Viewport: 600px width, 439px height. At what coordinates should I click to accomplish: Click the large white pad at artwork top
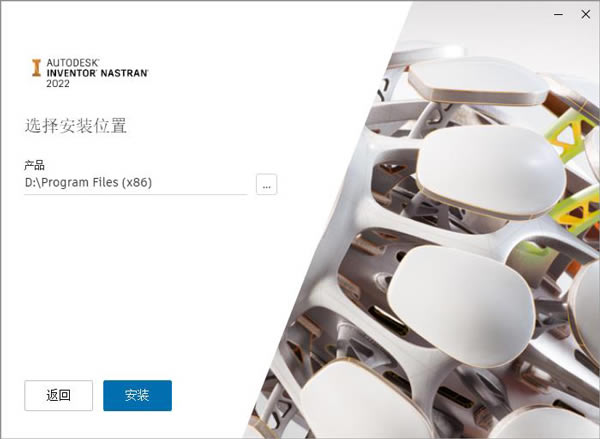478,82
